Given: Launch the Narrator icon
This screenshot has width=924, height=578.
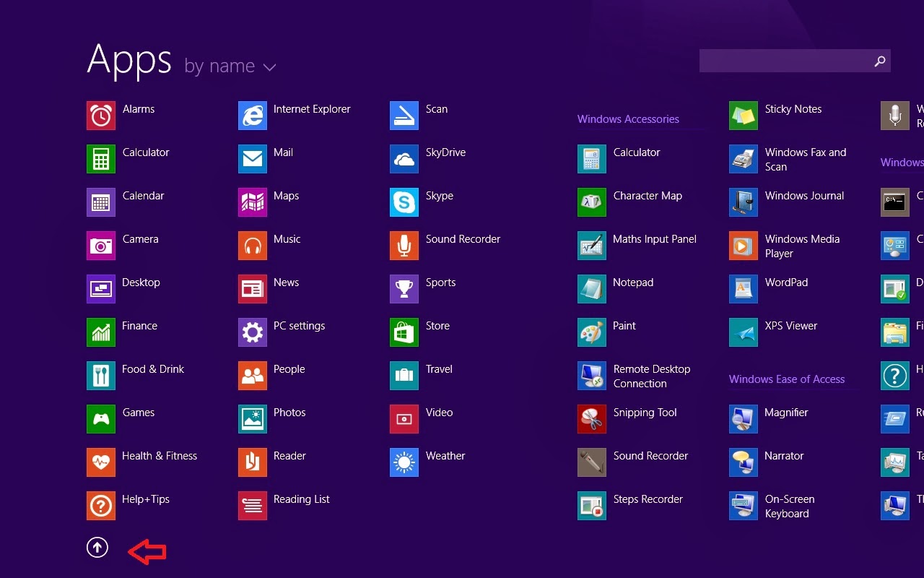Looking at the screenshot, I should coord(744,462).
